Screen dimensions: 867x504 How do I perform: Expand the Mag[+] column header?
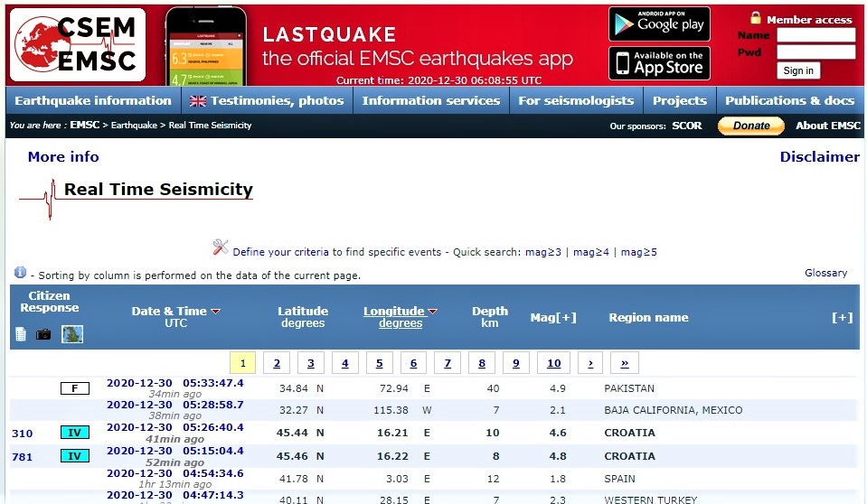pyautogui.click(x=552, y=318)
